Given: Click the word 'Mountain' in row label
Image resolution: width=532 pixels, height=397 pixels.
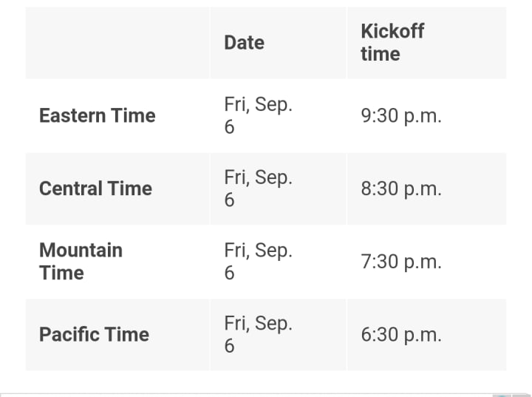Looking at the screenshot, I should click(x=81, y=250).
